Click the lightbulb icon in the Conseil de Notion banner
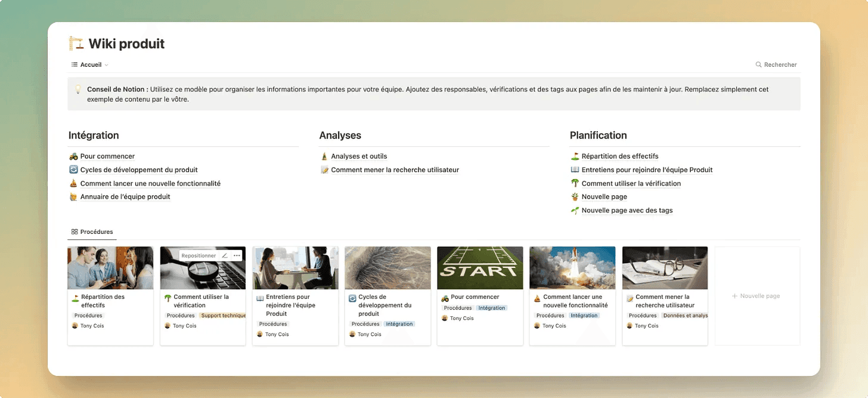Viewport: 868px width, 398px height. coord(76,88)
